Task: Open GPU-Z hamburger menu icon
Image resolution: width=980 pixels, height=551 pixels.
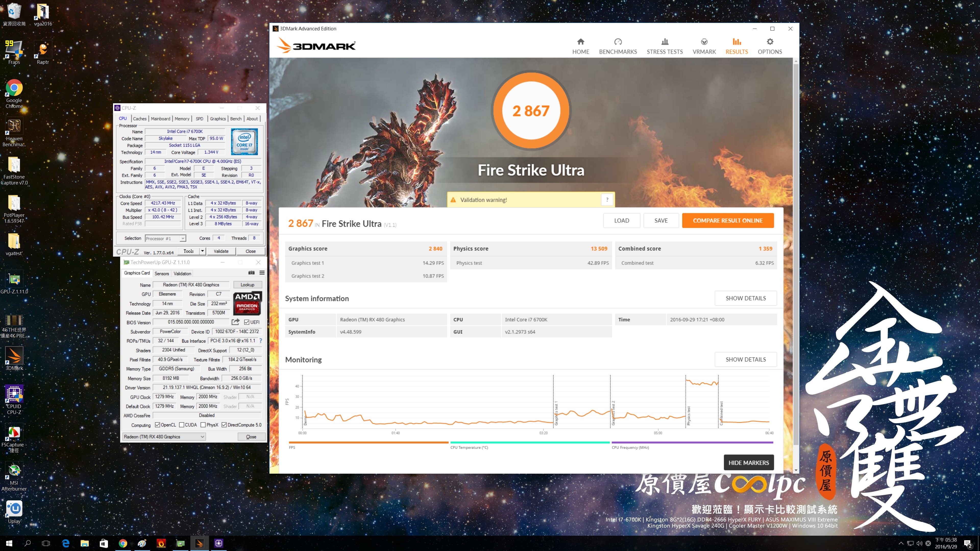Action: pyautogui.click(x=262, y=273)
